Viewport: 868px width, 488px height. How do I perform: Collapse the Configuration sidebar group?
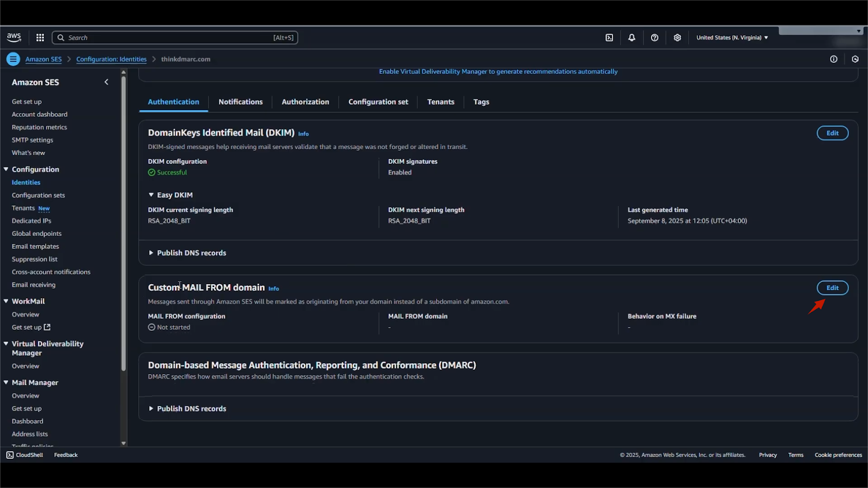click(7, 169)
